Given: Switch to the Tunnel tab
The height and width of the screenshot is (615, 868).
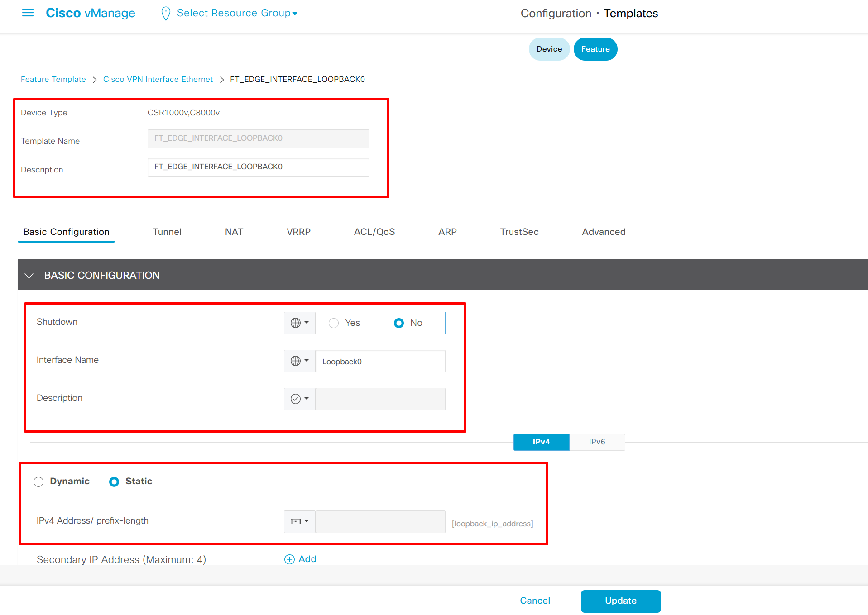Looking at the screenshot, I should coord(167,232).
